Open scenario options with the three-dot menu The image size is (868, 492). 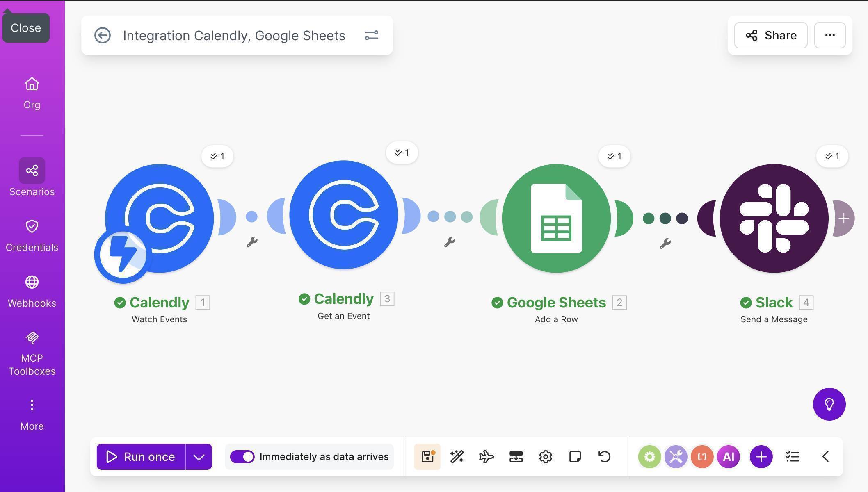tap(829, 35)
